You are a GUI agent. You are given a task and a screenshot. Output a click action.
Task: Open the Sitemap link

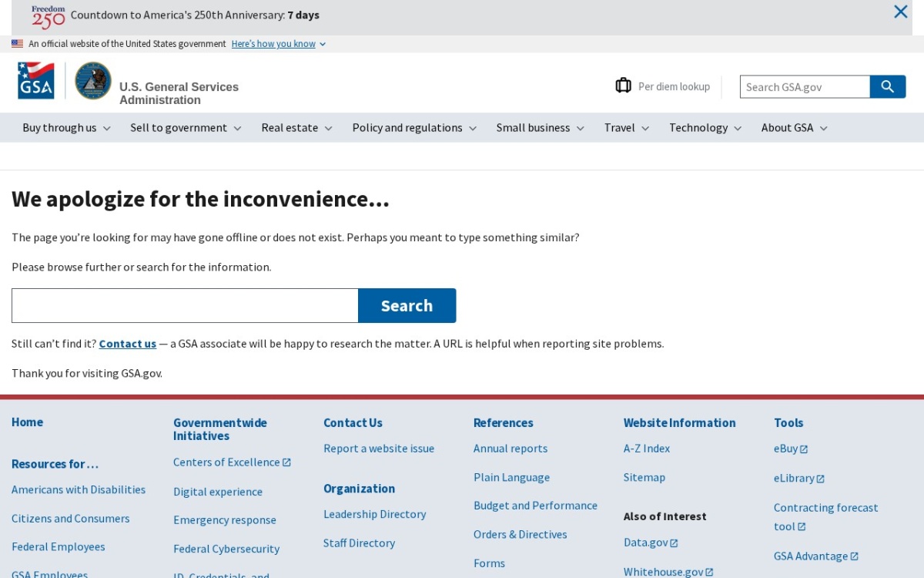click(x=644, y=478)
